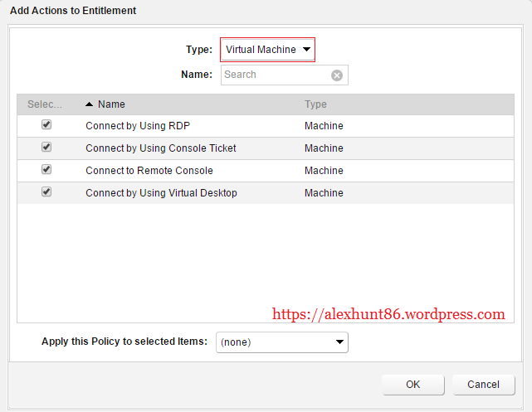This screenshot has height=412, width=532.
Task: Select the Connect by Using RDP text
Action: tap(138, 126)
